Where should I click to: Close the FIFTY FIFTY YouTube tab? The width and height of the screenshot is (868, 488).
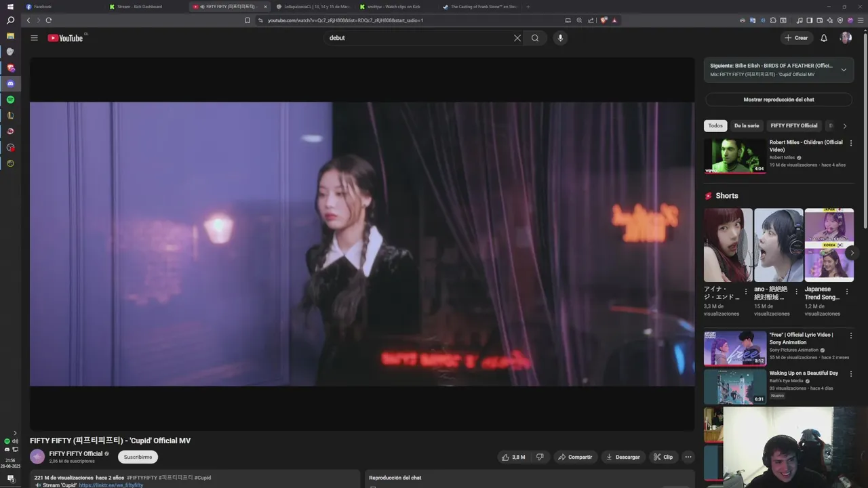265,7
